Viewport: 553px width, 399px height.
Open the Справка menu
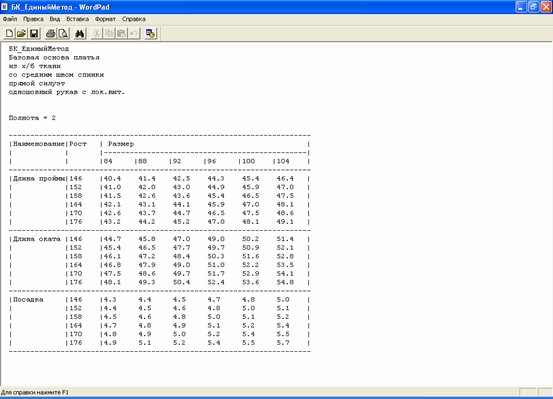tap(134, 19)
